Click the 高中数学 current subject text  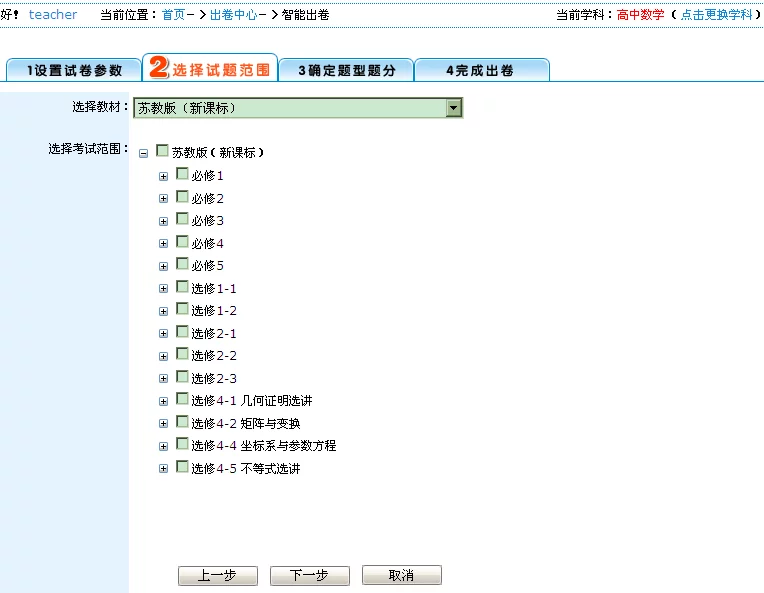640,15
